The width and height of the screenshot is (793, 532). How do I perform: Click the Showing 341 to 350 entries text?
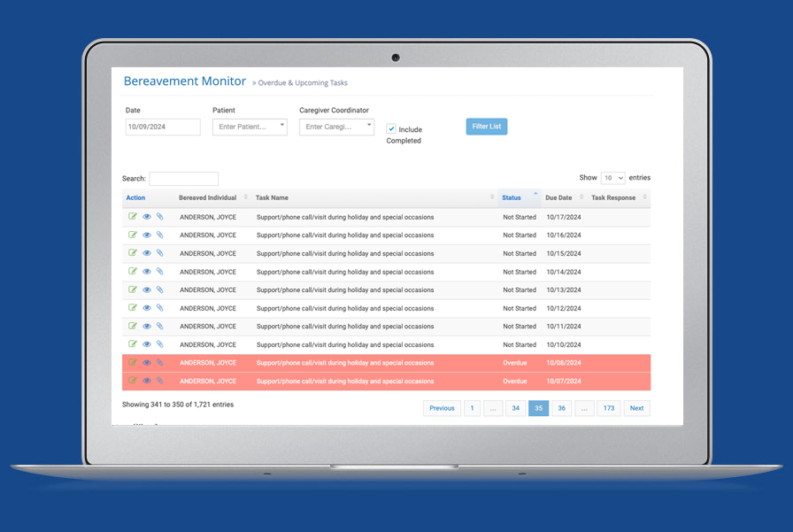178,405
